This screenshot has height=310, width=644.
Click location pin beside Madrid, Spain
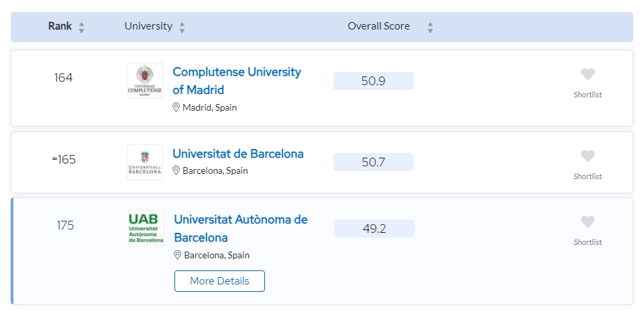176,107
